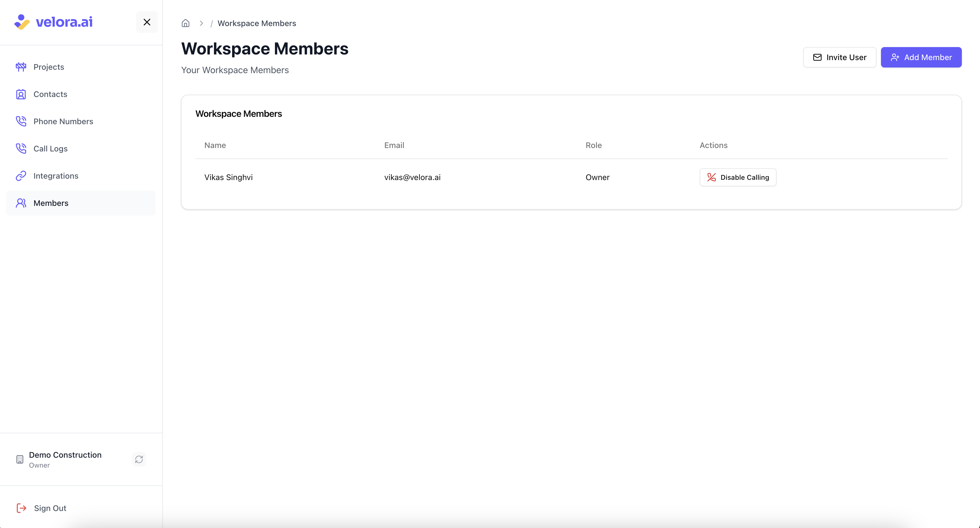
Task: Click the building icon beside Demo Construction
Action: click(20, 459)
